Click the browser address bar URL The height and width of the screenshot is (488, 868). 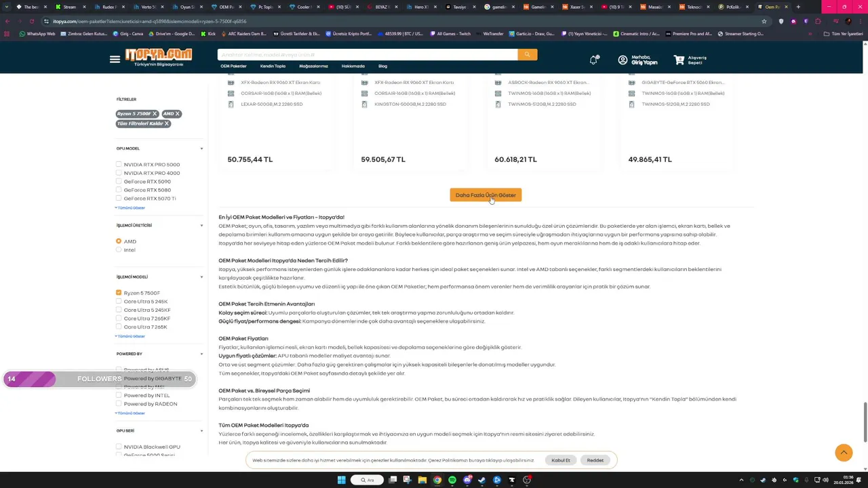click(x=149, y=21)
